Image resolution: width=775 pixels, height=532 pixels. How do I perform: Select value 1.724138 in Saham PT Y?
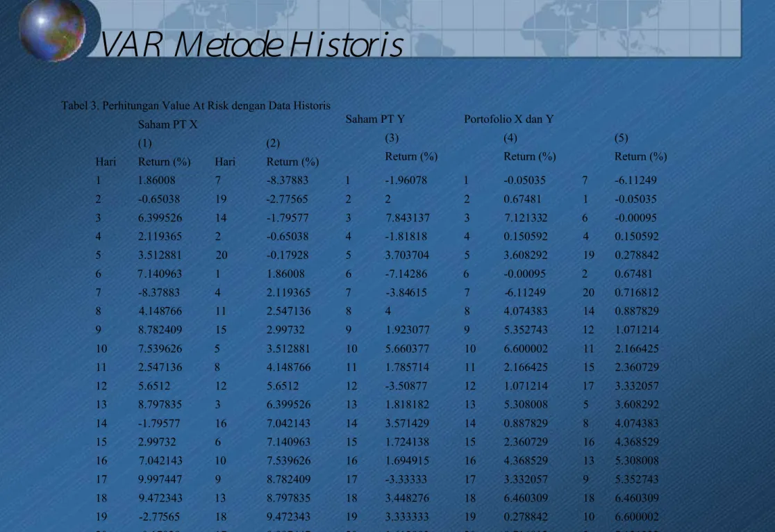click(x=407, y=442)
